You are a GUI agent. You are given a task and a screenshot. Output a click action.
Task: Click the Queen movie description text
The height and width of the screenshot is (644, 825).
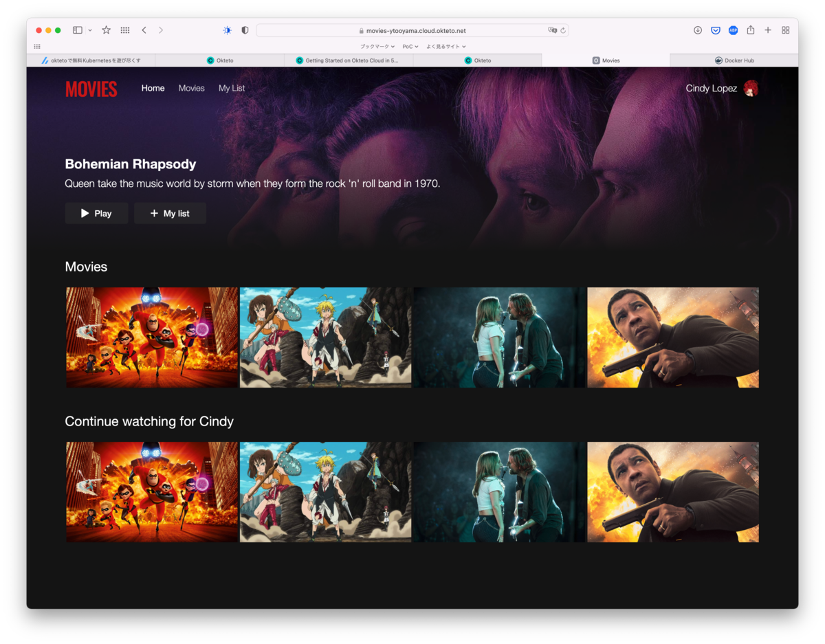252,184
